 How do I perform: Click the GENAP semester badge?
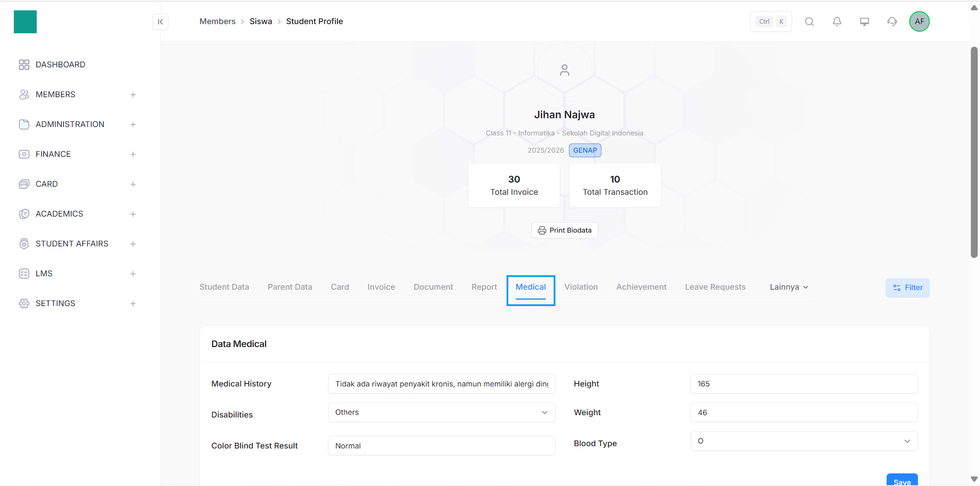(x=585, y=151)
